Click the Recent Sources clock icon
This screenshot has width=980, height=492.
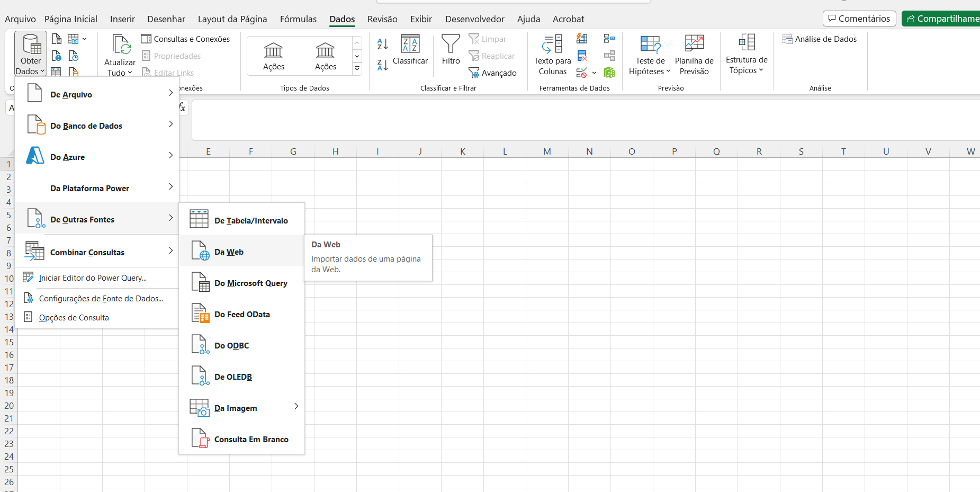coord(74,56)
